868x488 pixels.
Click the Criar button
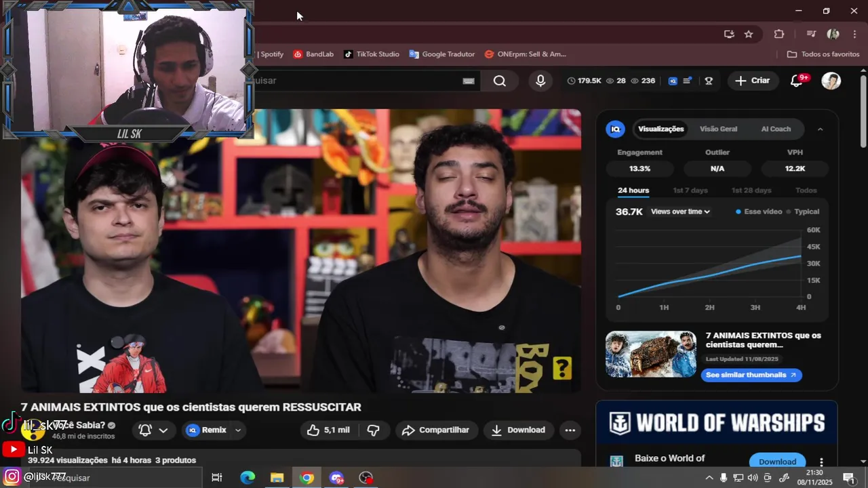pyautogui.click(x=753, y=81)
